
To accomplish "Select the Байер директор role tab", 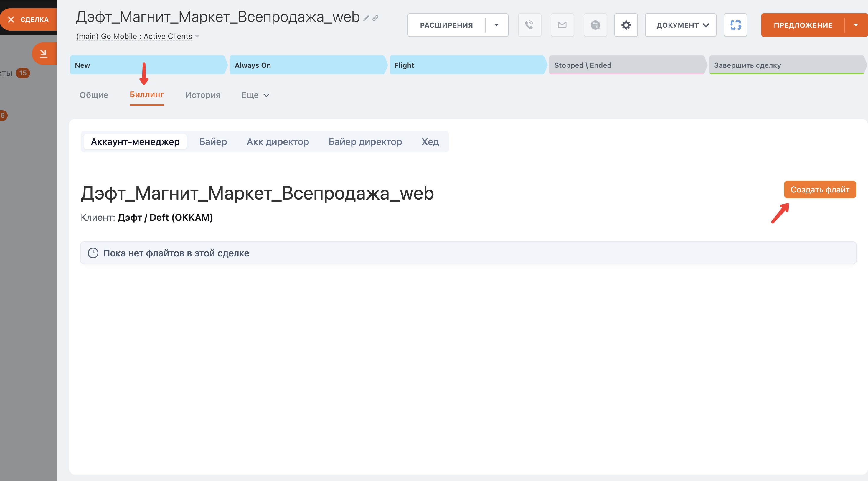I will tap(365, 141).
